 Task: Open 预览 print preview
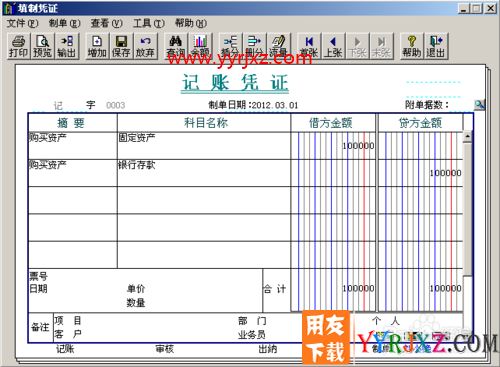(x=42, y=46)
